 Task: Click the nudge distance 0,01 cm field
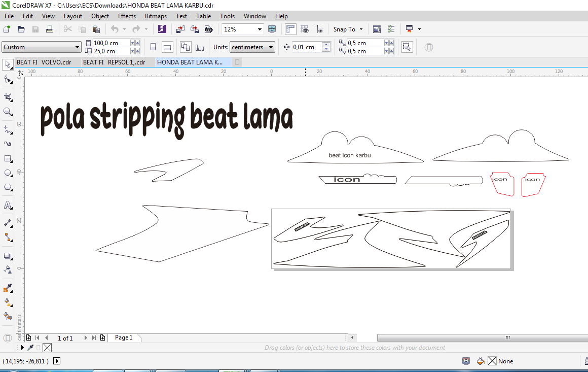tap(307, 47)
